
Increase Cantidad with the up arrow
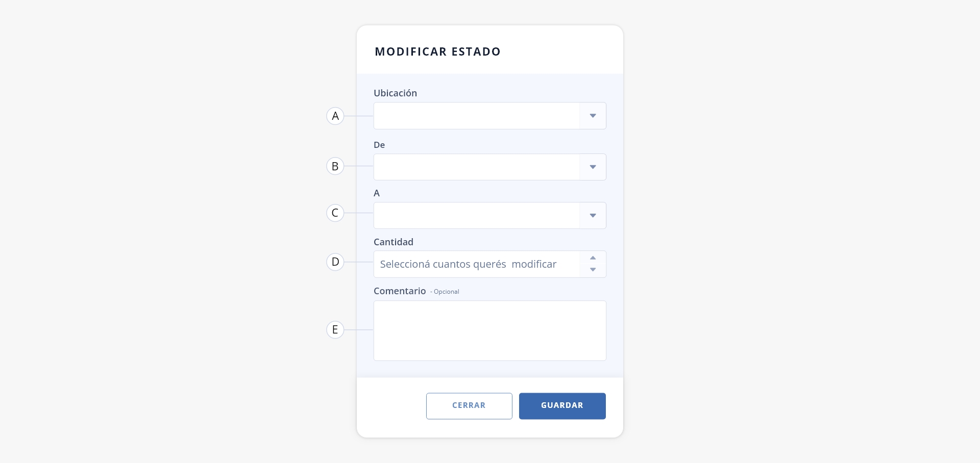tap(593, 258)
